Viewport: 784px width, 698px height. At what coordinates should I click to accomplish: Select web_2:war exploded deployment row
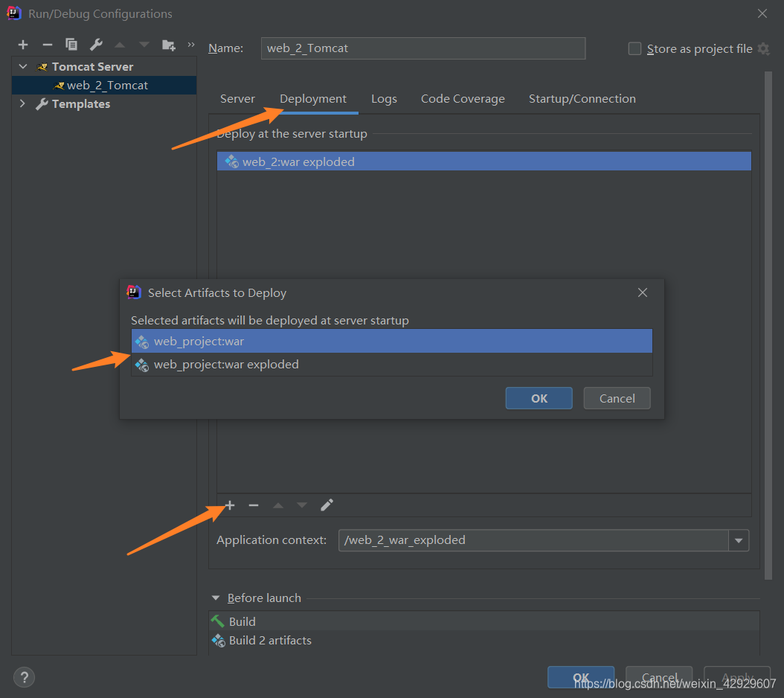(x=484, y=161)
